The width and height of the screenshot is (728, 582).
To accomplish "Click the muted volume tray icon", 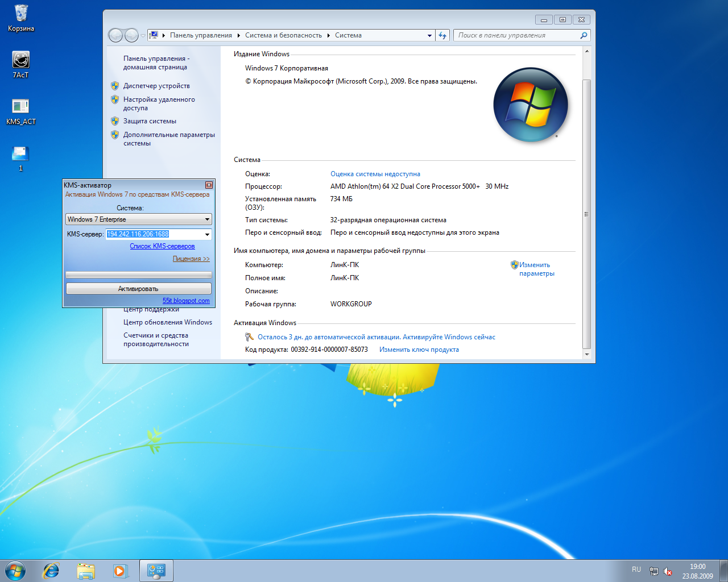I will [668, 571].
